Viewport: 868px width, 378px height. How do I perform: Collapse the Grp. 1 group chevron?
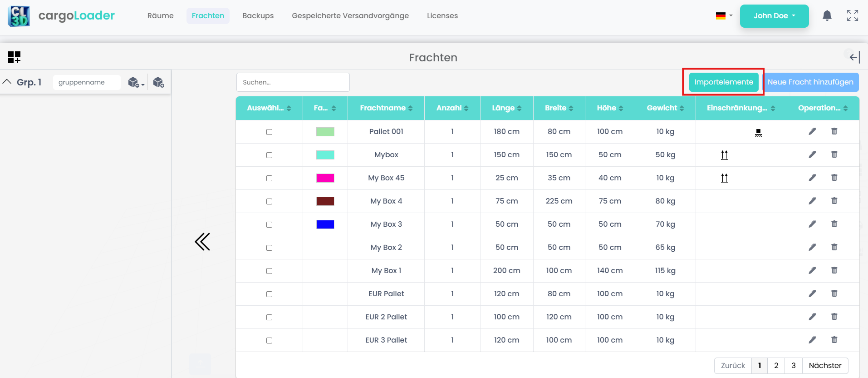coord(7,82)
